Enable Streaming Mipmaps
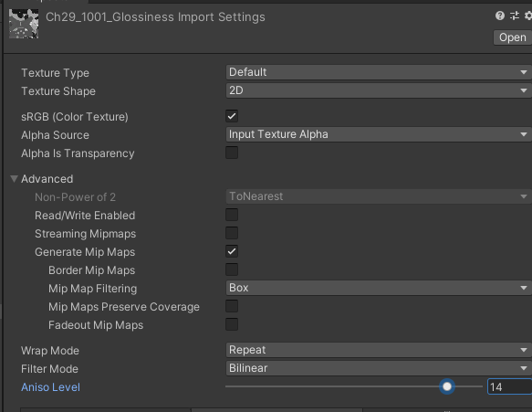The image size is (532, 412). [232, 233]
